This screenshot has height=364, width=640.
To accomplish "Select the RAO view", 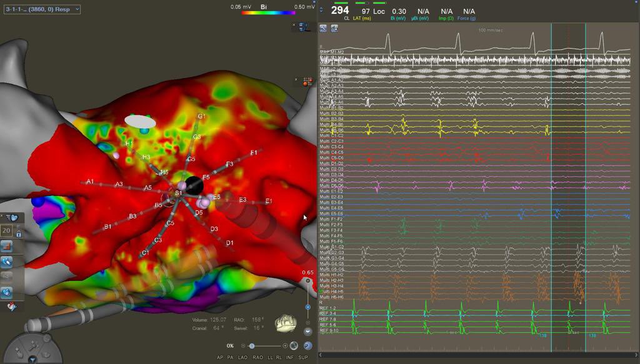I will (x=257, y=358).
